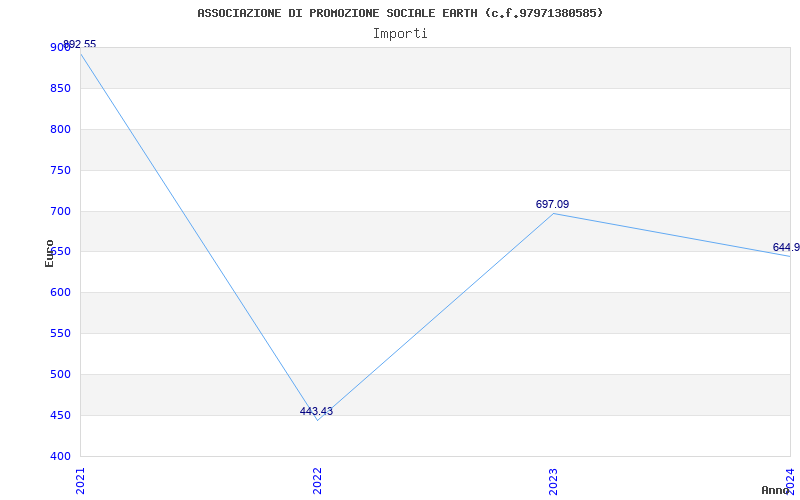The width and height of the screenshot is (800, 500).
Task: Click the 450 y-axis tick label
Action: point(60,416)
